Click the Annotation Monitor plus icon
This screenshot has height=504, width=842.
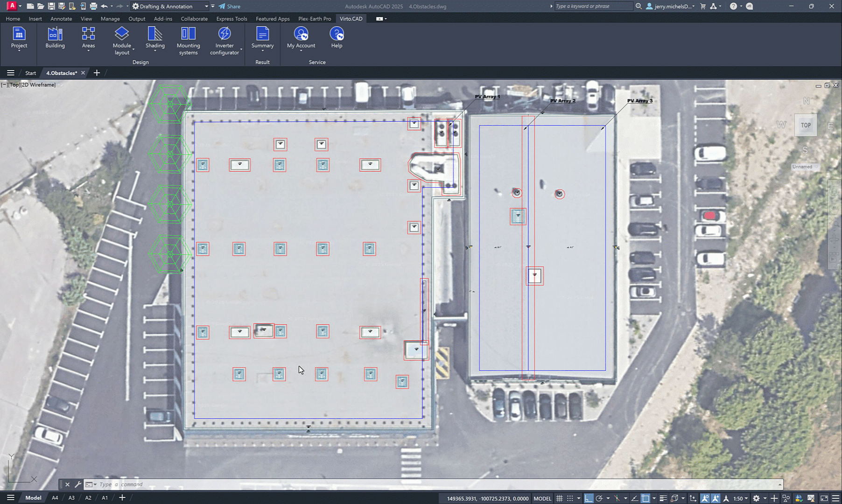point(774,498)
